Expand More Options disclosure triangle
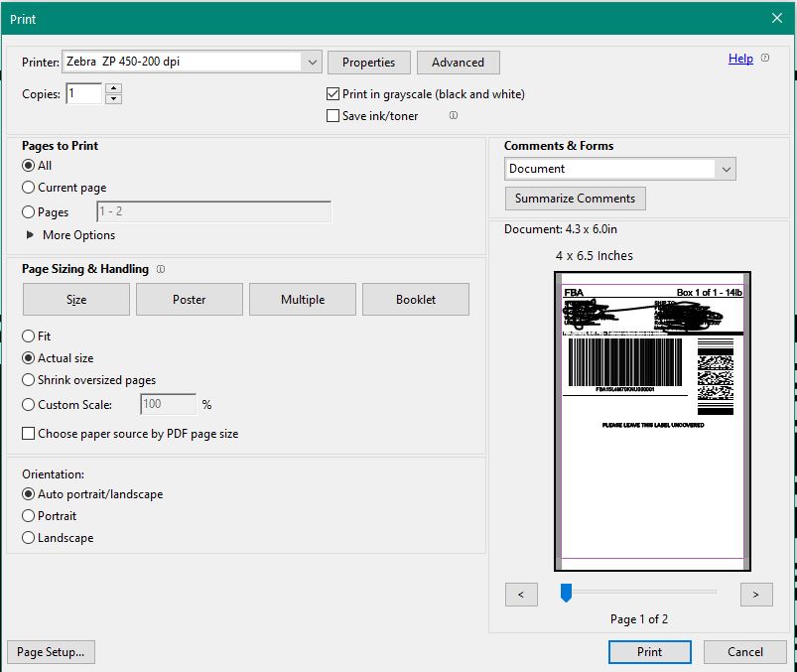This screenshot has height=672, width=797. [30, 235]
